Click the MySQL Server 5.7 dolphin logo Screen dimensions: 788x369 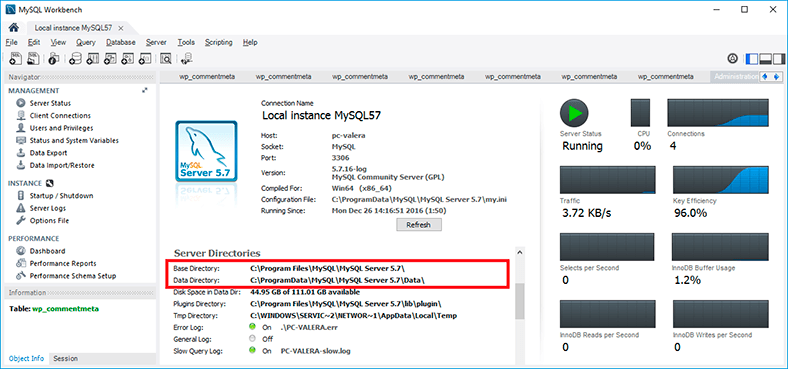point(206,151)
